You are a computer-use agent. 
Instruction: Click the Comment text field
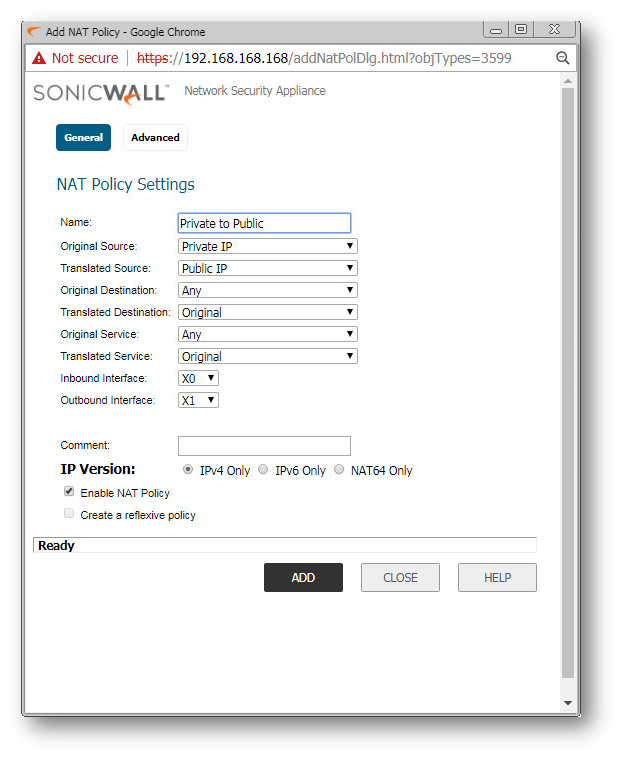[x=264, y=446]
